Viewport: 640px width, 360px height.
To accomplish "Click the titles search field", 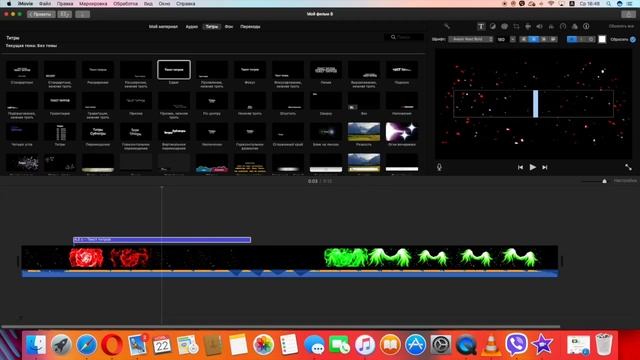I will (404, 37).
